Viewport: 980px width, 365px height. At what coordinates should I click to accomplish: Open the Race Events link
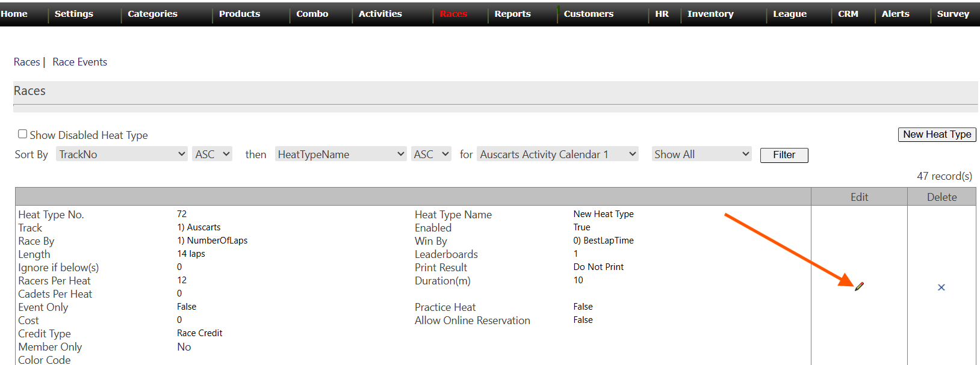click(x=79, y=62)
